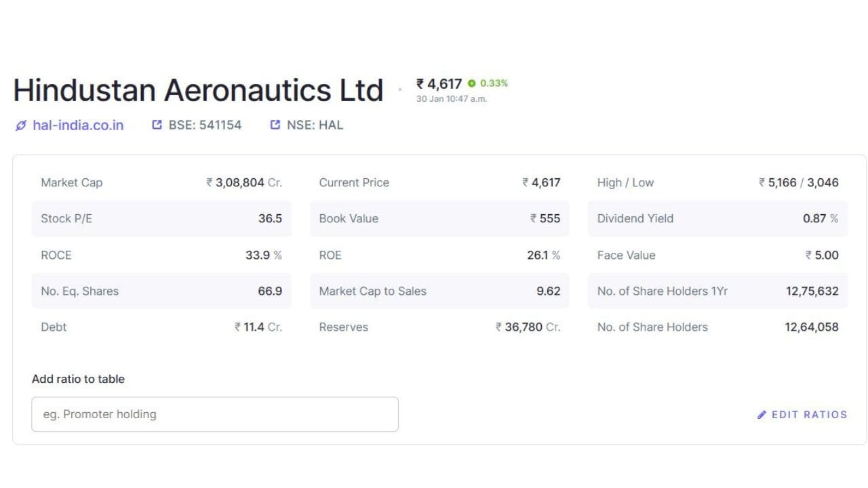Click the EDIT RATIOS button

[809, 415]
